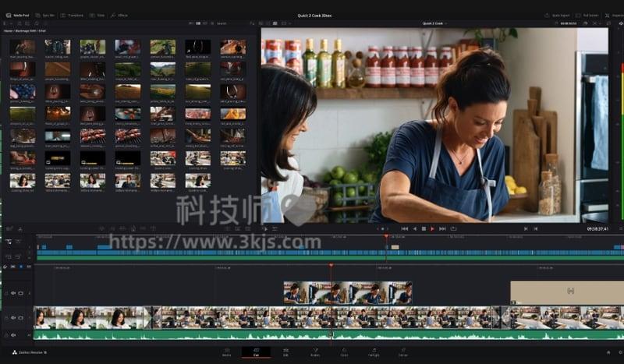This screenshot has width=624, height=364.
Task: Open the Titles panel
Action: [x=97, y=15]
